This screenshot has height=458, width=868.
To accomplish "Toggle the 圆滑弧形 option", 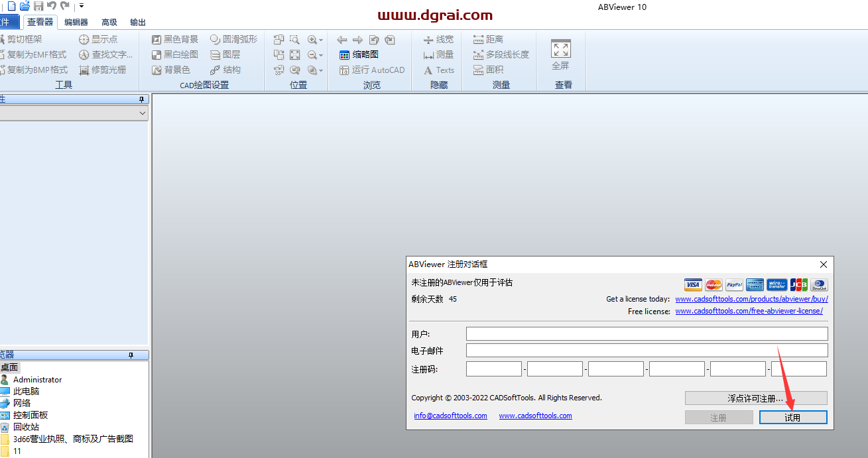I will [233, 39].
